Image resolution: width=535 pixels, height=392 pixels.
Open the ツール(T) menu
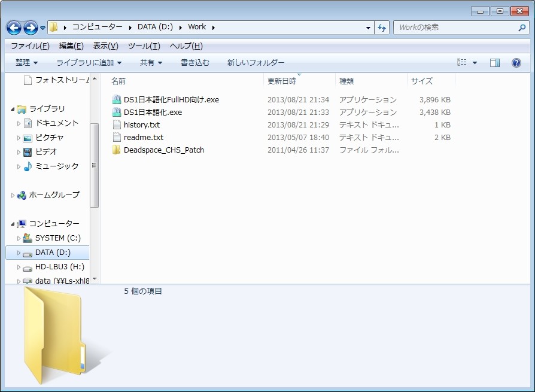[x=144, y=45]
